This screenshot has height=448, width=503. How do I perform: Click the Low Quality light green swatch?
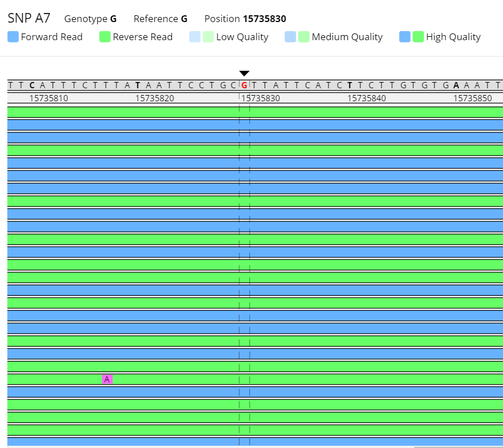pos(208,37)
